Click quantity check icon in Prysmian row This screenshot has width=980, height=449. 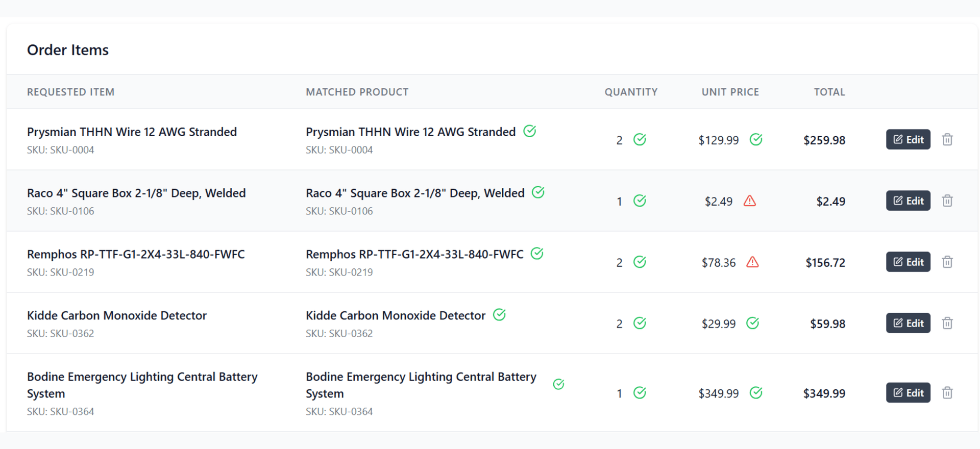(x=640, y=139)
